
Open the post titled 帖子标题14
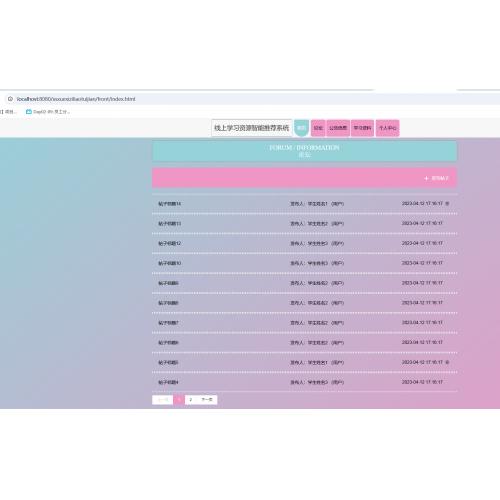(x=170, y=204)
